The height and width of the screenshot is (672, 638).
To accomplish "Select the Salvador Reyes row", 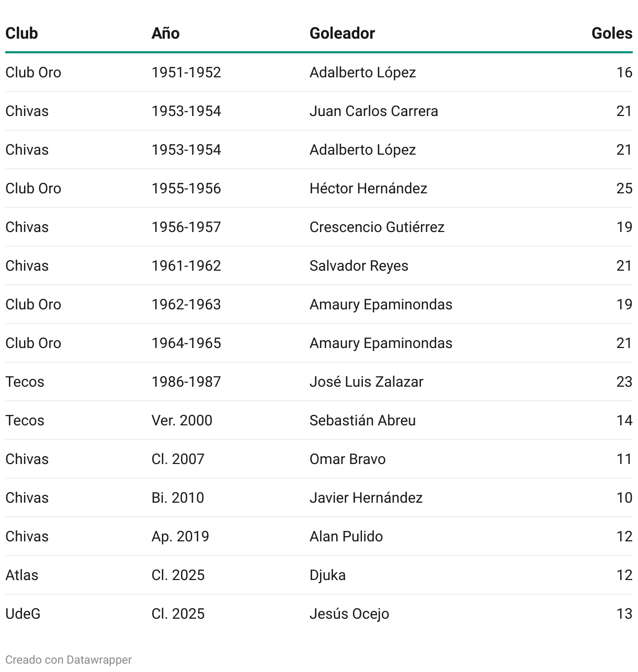I will (x=319, y=265).
